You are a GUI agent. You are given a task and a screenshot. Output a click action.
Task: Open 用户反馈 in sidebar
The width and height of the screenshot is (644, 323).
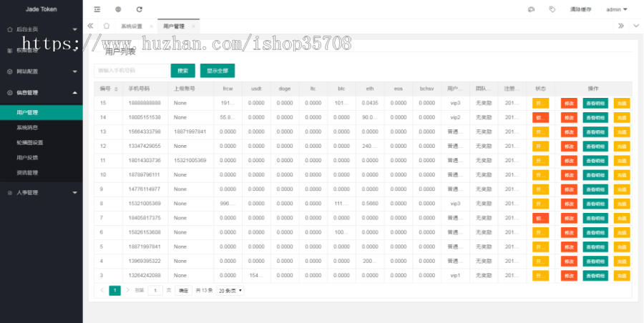(x=41, y=158)
